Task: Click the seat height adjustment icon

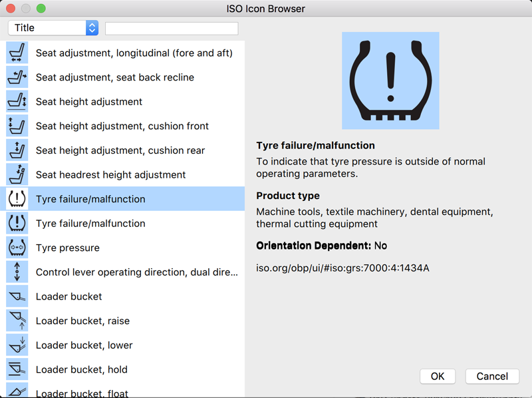Action: [x=17, y=102]
